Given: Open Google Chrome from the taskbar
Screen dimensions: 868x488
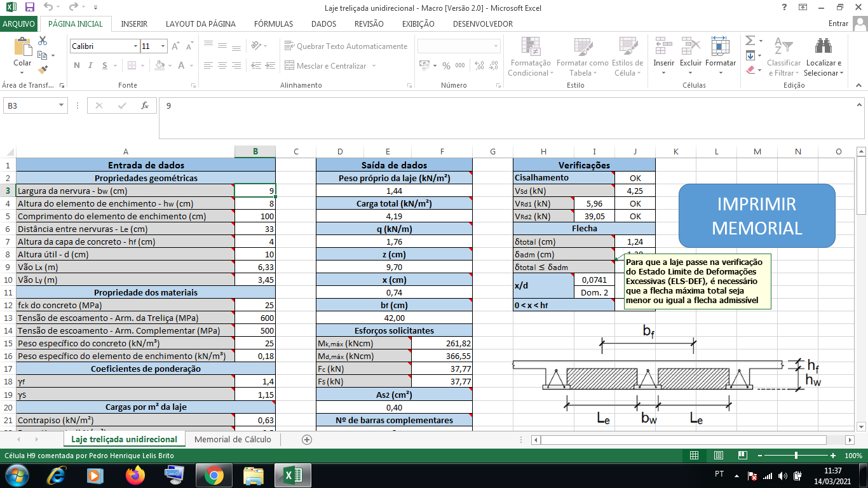Looking at the screenshot, I should tap(214, 475).
